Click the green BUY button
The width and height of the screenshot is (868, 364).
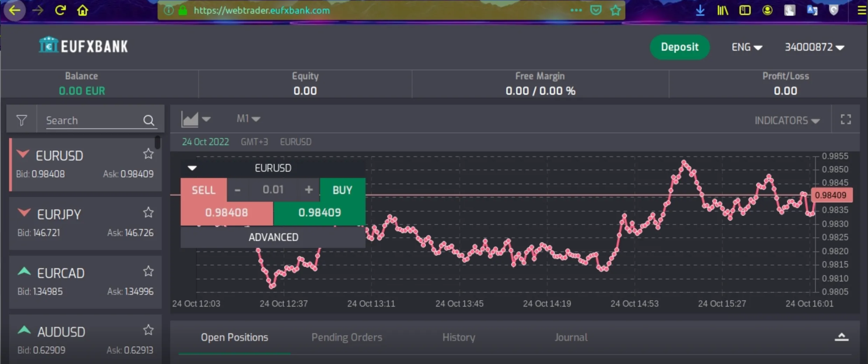(342, 190)
